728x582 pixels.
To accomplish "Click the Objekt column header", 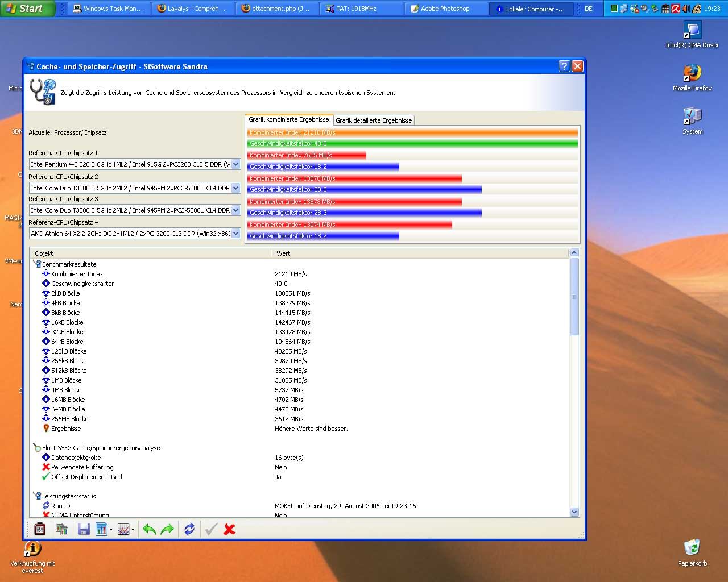I will 150,253.
